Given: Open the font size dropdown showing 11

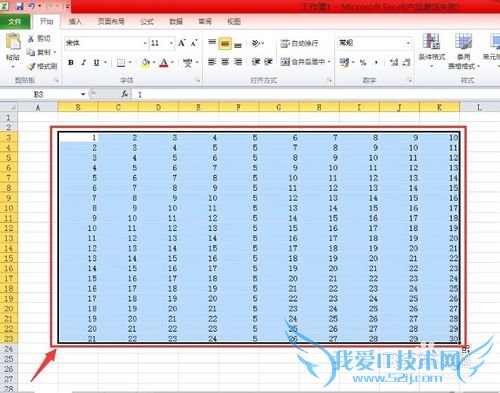Looking at the screenshot, I should (171, 43).
